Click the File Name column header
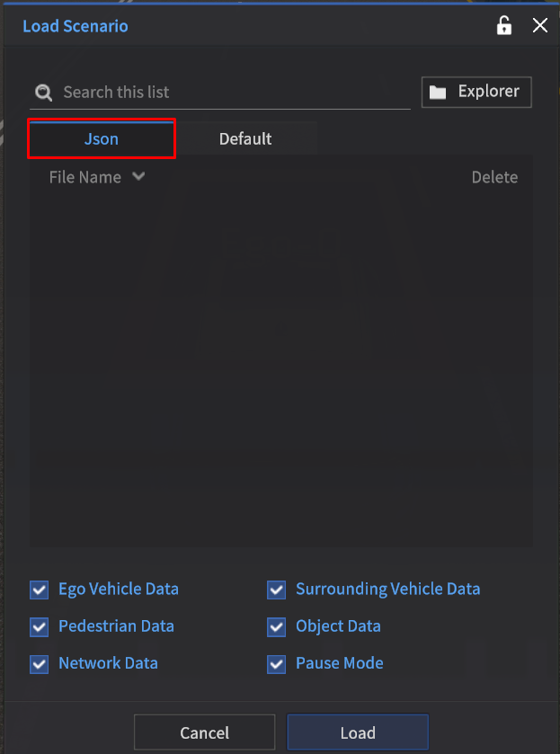560x754 pixels. pos(85,178)
